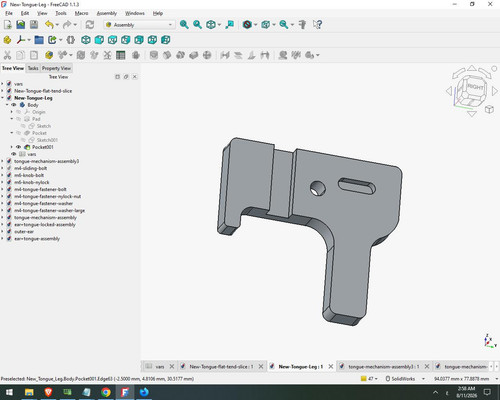Set the top view cube icon
This screenshot has height=400, width=500.
[x=112, y=40]
